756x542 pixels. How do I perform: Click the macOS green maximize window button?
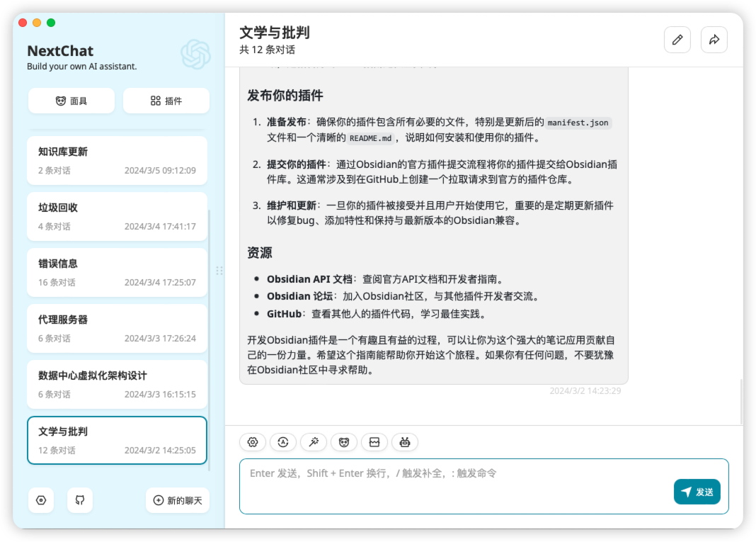[51, 23]
